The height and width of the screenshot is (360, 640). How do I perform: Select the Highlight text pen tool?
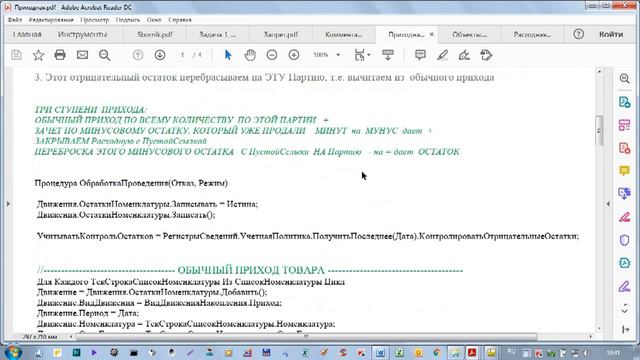[x=442, y=55]
